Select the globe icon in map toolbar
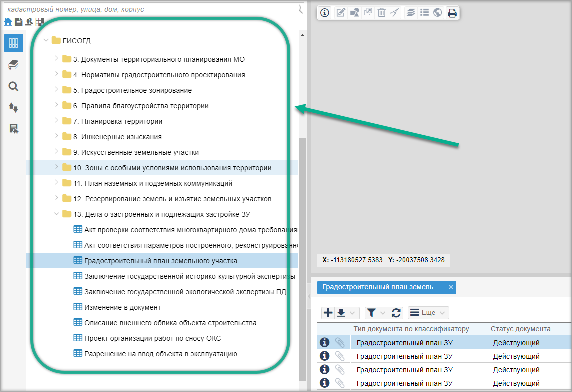Screen dimensions: 572x392 438,13
